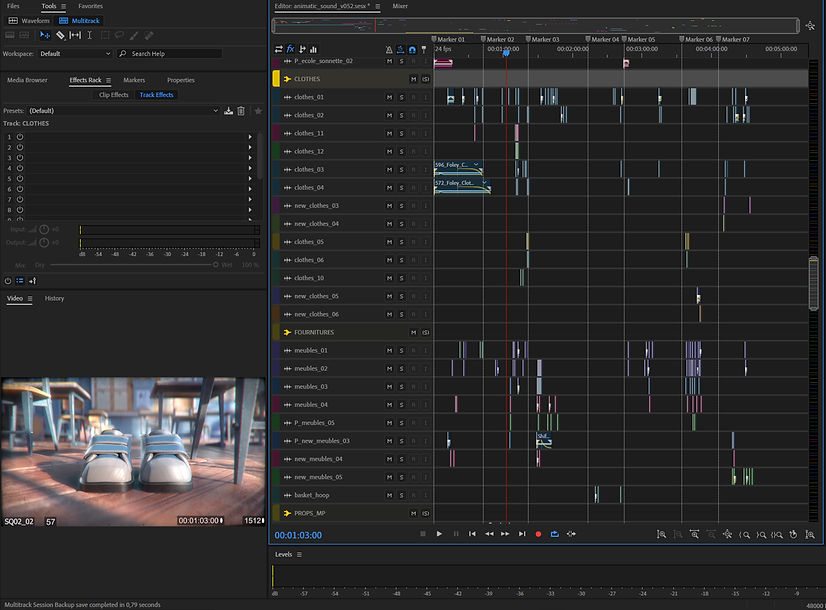The height and width of the screenshot is (610, 826).
Task: Select the Razor tool in the toolbar
Action: 59,35
